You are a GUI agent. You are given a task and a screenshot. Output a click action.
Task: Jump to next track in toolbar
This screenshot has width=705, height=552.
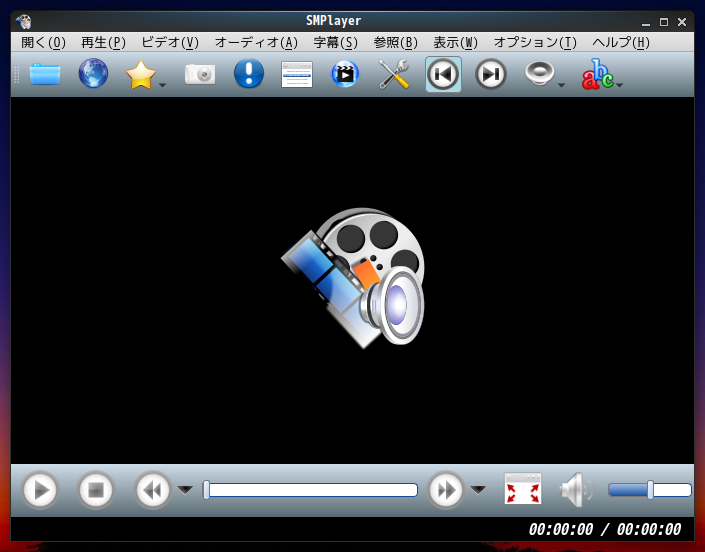[491, 74]
